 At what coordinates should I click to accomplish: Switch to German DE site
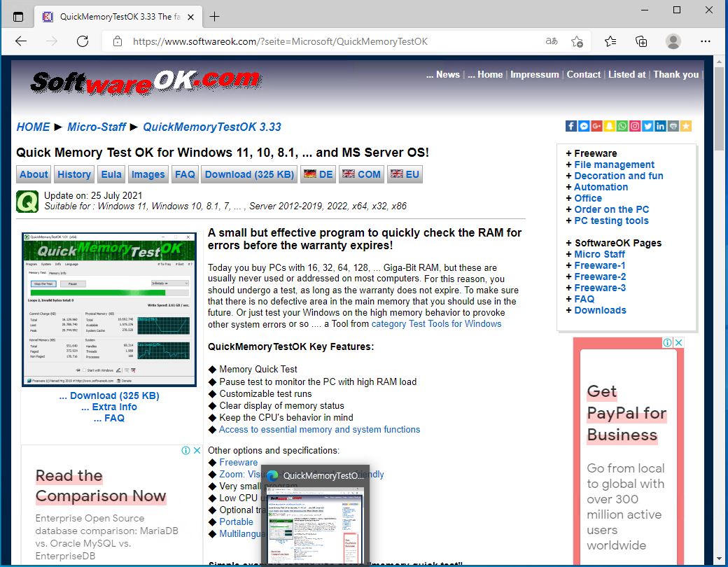coord(318,174)
